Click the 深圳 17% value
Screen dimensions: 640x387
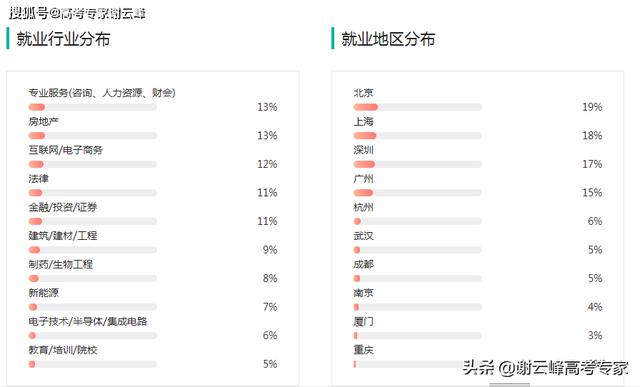(592, 164)
